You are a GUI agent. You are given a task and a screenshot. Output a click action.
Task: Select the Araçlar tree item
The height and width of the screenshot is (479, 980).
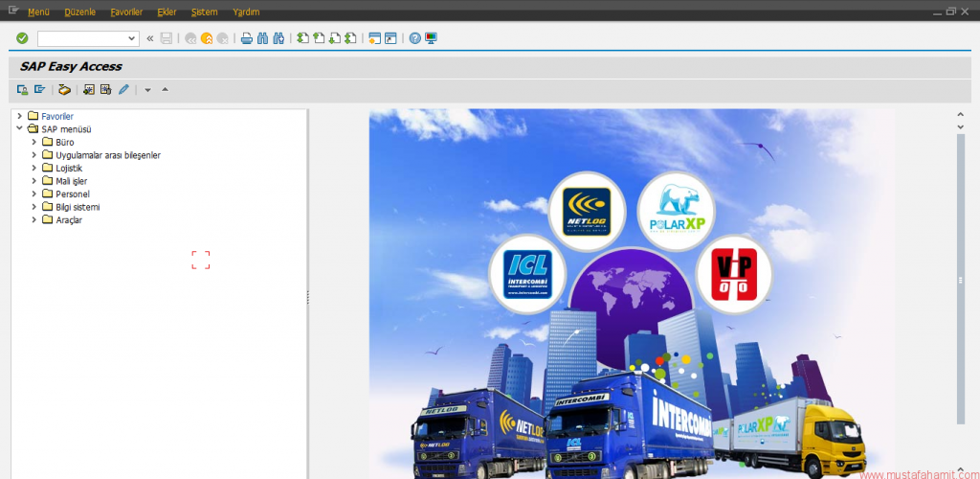coord(69,220)
